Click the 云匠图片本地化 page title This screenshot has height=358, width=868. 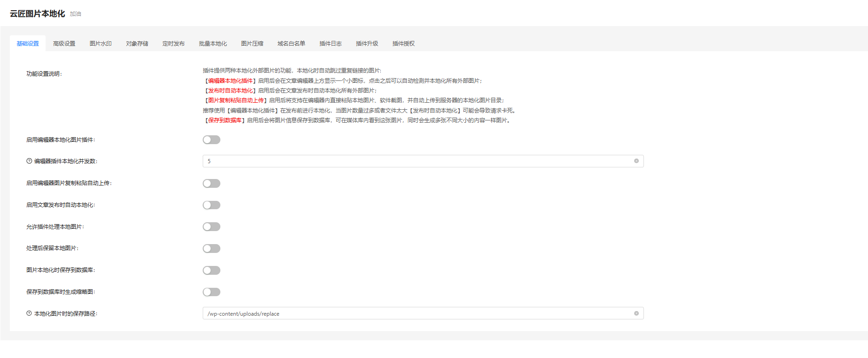pyautogui.click(x=37, y=13)
